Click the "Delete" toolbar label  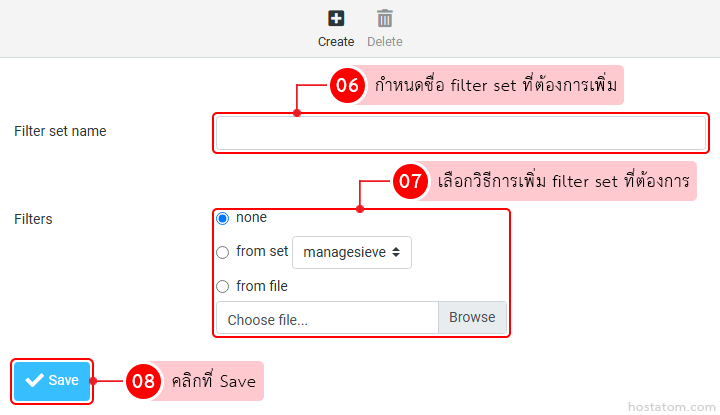click(x=385, y=42)
